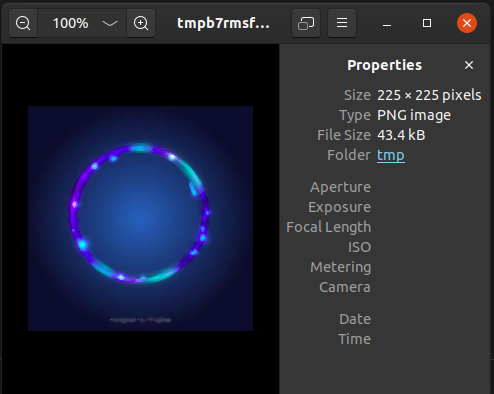494x394 pixels.
Task: Zoom in with the magnifier plus icon
Action: (141, 23)
